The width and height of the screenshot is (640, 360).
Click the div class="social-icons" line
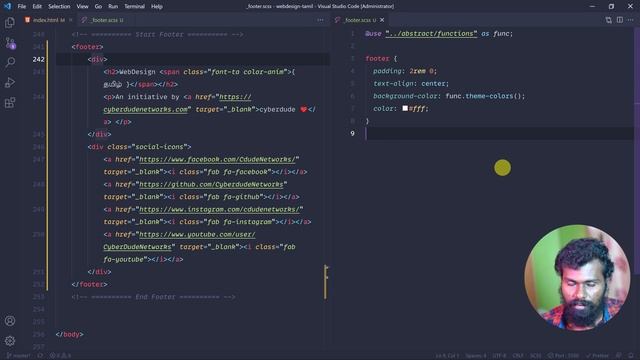pyautogui.click(x=139, y=147)
